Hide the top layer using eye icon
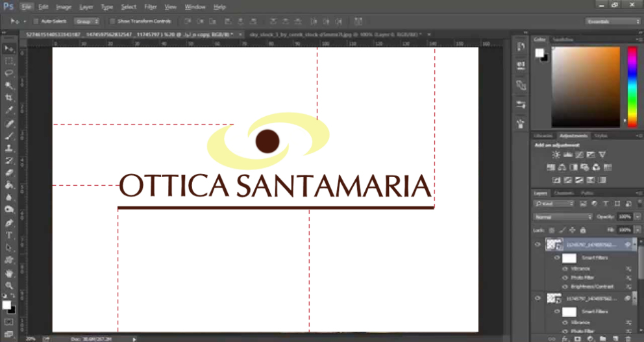This screenshot has height=342, width=644. [x=538, y=245]
